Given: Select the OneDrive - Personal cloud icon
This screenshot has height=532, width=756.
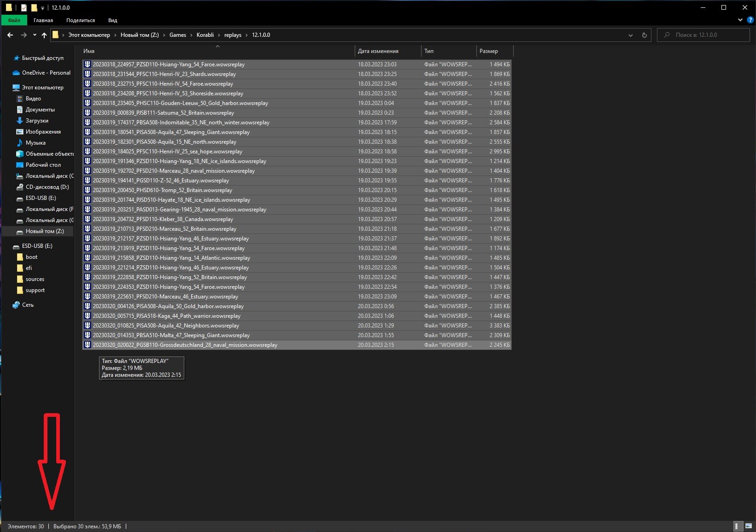Looking at the screenshot, I should (x=16, y=73).
